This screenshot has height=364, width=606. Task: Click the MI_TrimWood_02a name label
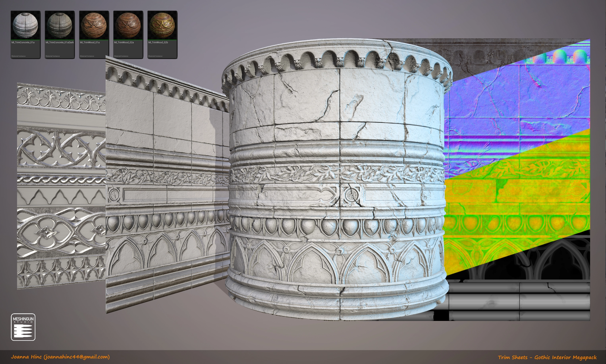[x=124, y=42]
